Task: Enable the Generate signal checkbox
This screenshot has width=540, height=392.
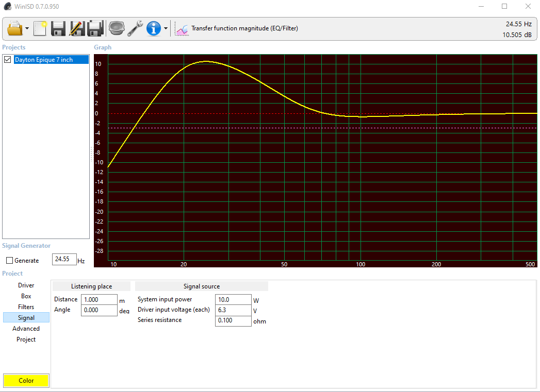Action: [x=10, y=260]
